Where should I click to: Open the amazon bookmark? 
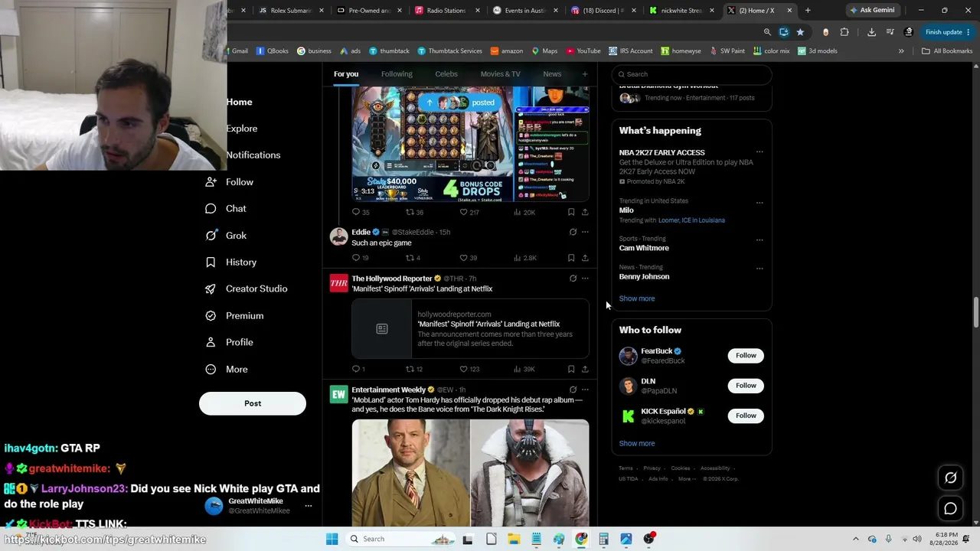(x=507, y=51)
